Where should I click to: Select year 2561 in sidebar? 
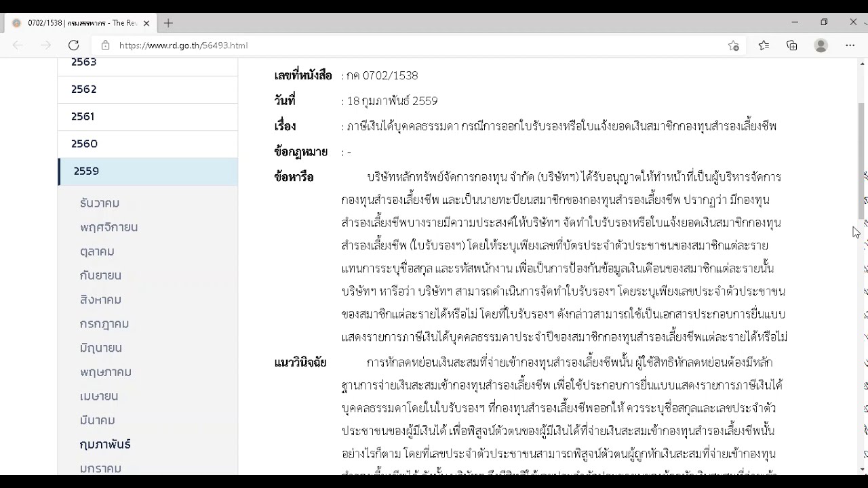148,117
